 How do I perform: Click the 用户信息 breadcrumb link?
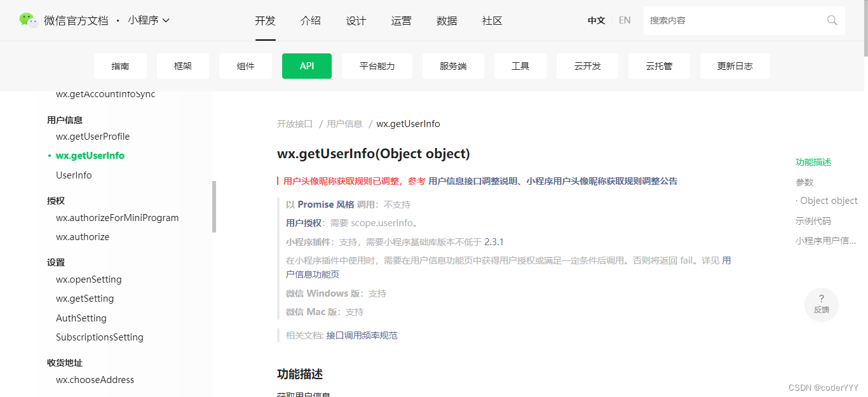tap(344, 123)
